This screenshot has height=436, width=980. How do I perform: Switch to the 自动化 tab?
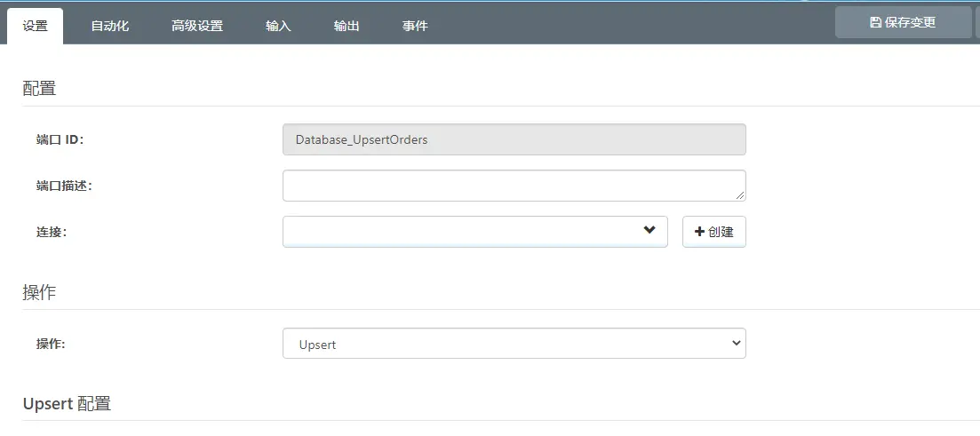coord(110,26)
